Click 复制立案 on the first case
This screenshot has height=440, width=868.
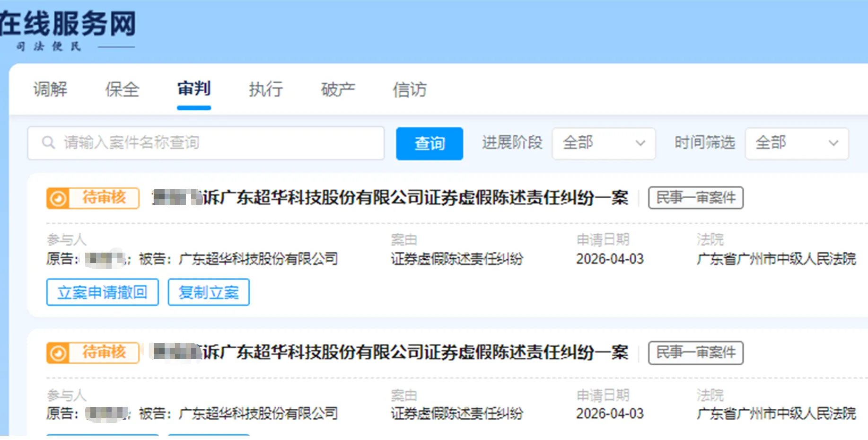pyautogui.click(x=209, y=292)
